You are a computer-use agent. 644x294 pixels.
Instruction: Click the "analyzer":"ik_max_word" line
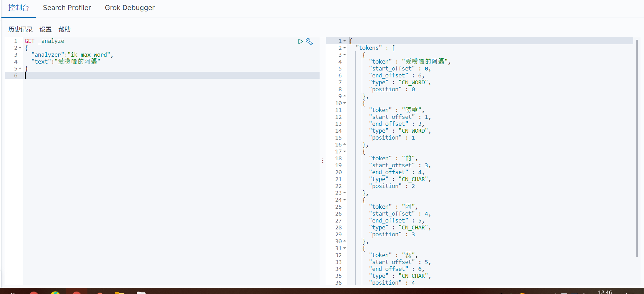[72, 55]
